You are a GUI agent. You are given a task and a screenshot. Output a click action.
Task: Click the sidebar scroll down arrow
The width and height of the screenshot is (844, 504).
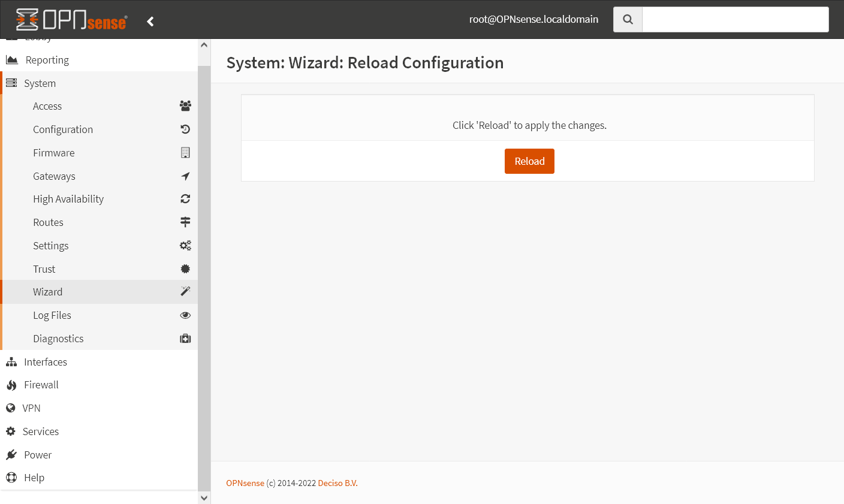(204, 497)
